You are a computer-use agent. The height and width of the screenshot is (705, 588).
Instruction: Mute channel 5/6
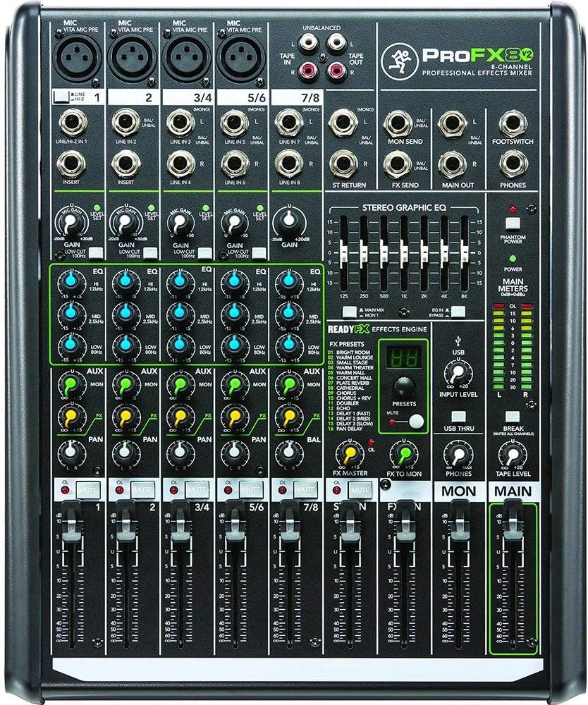(x=251, y=489)
